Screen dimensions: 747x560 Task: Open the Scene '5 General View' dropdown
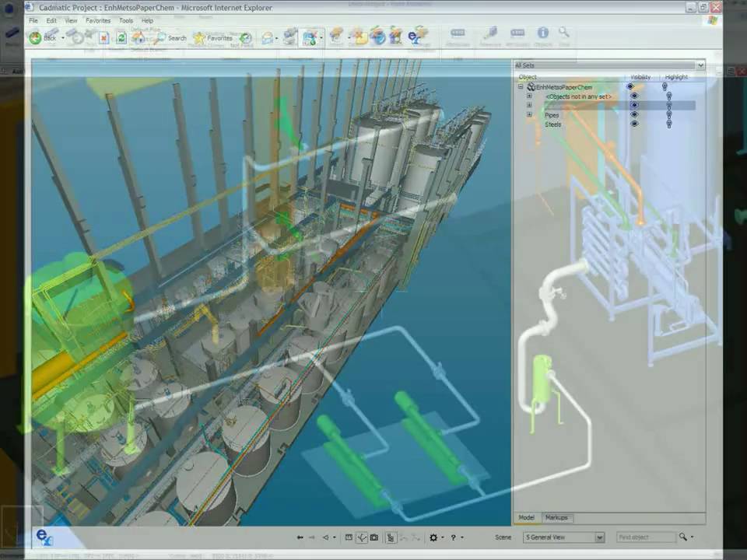click(x=563, y=537)
